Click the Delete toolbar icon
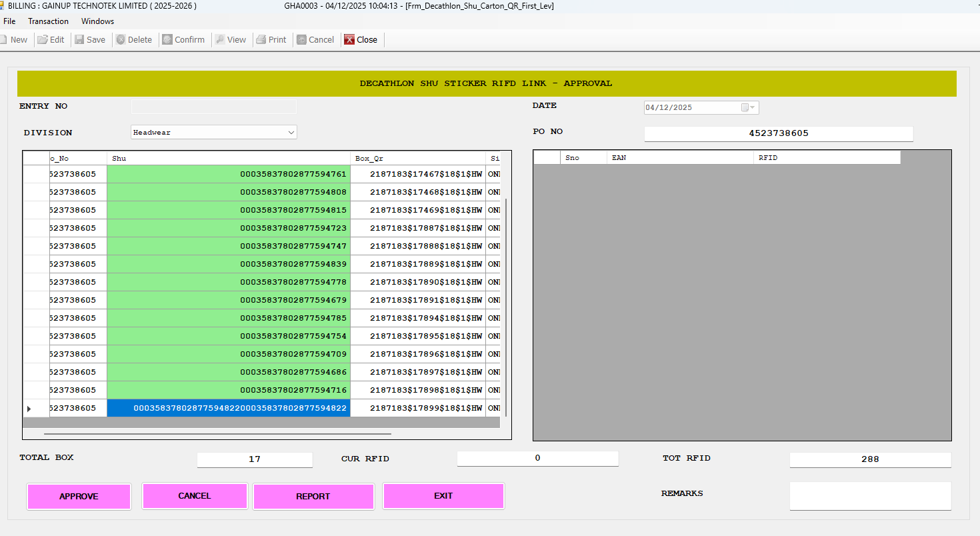The height and width of the screenshot is (536, 980). (x=121, y=40)
